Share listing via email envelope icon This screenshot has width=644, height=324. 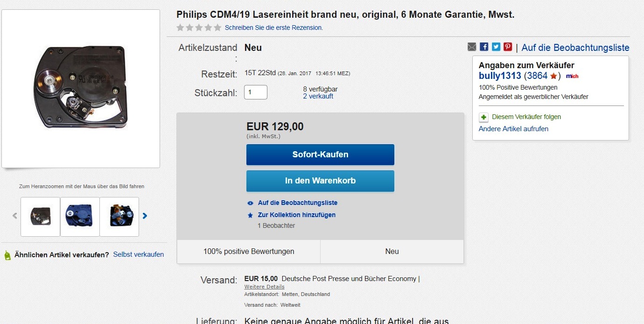[472, 47]
